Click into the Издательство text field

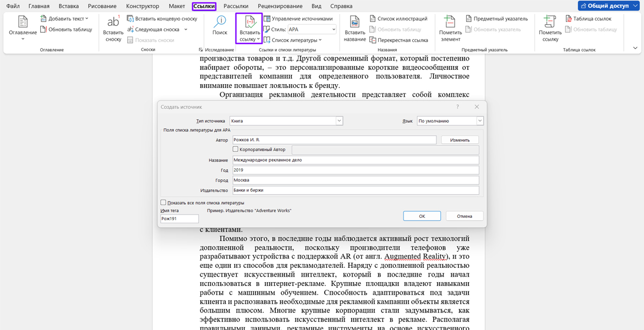click(355, 190)
